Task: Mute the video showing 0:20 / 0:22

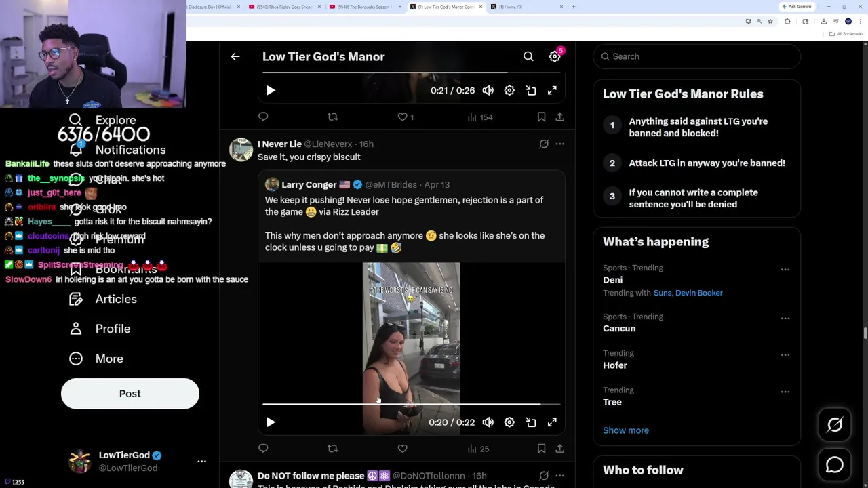Action: click(488, 422)
